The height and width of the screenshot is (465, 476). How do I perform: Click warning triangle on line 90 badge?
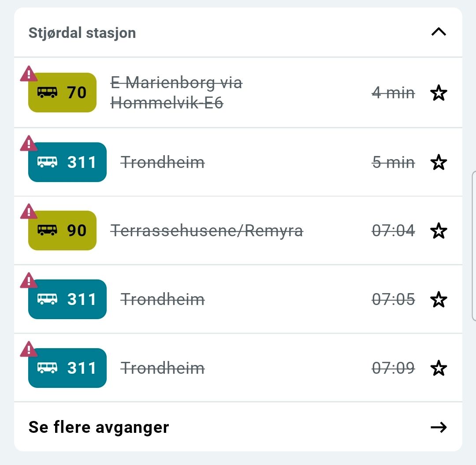pos(29,212)
